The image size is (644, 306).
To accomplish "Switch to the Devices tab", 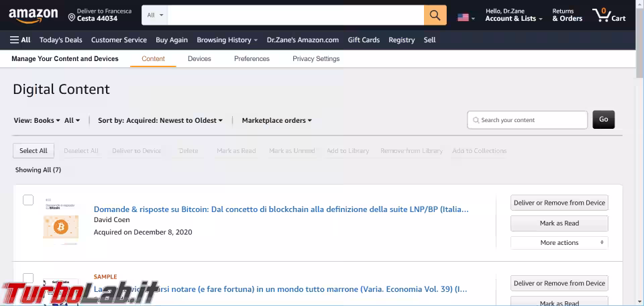I will pos(199,59).
